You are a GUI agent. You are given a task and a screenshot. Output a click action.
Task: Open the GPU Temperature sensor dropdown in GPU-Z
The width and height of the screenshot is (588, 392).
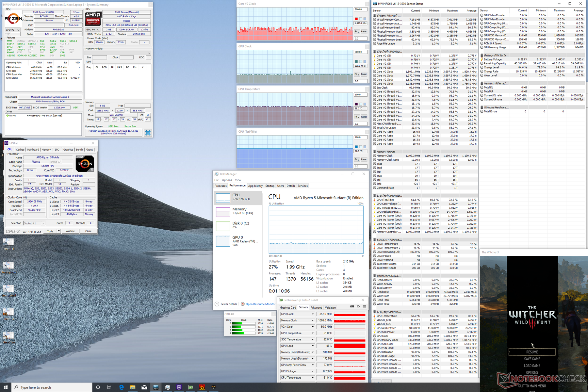313,333
